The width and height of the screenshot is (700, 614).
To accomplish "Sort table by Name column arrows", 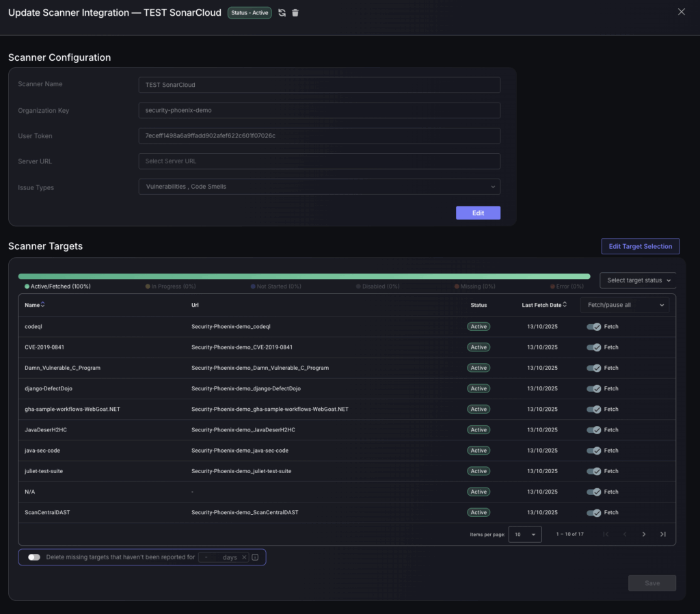I will (43, 305).
